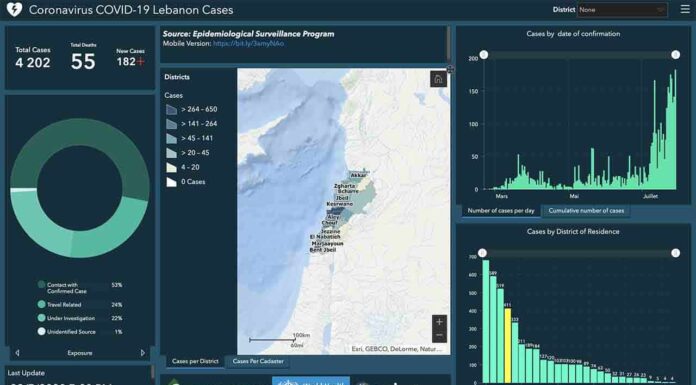
Task: Zoom out on the map
Action: click(x=439, y=336)
